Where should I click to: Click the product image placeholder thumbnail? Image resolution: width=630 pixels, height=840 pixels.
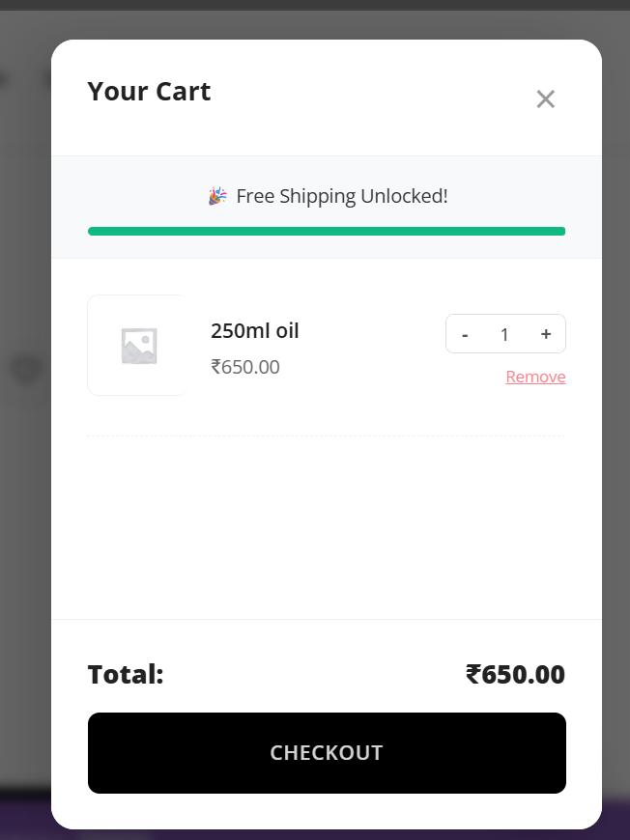click(x=138, y=346)
